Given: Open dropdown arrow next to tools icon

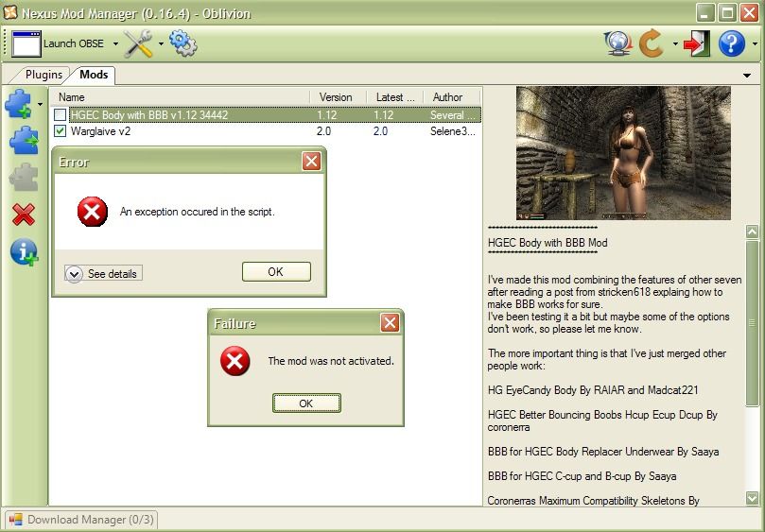Looking at the screenshot, I should [x=161, y=43].
